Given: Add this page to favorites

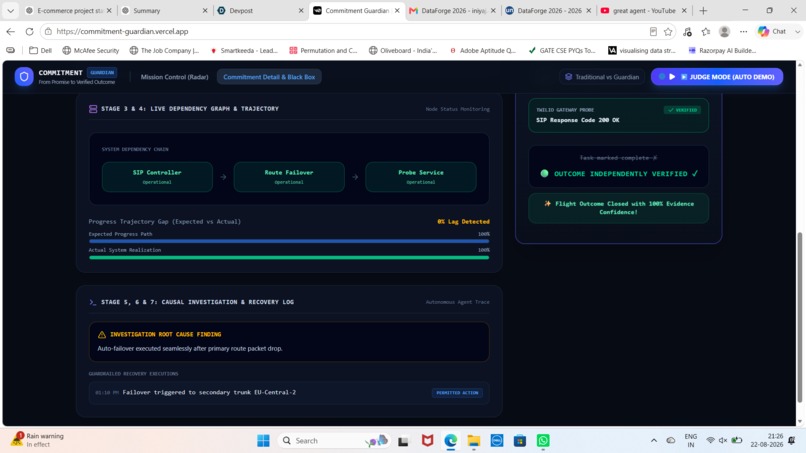Looking at the screenshot, I should (668, 31).
